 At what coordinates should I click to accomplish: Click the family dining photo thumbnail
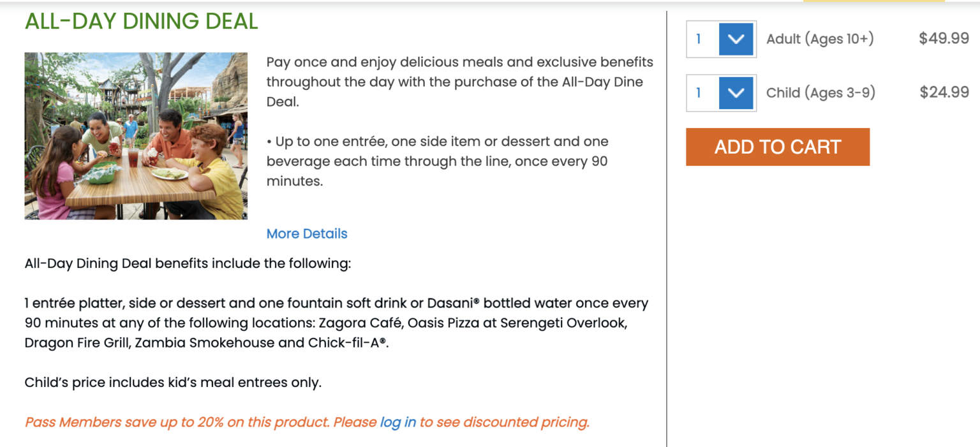click(136, 136)
